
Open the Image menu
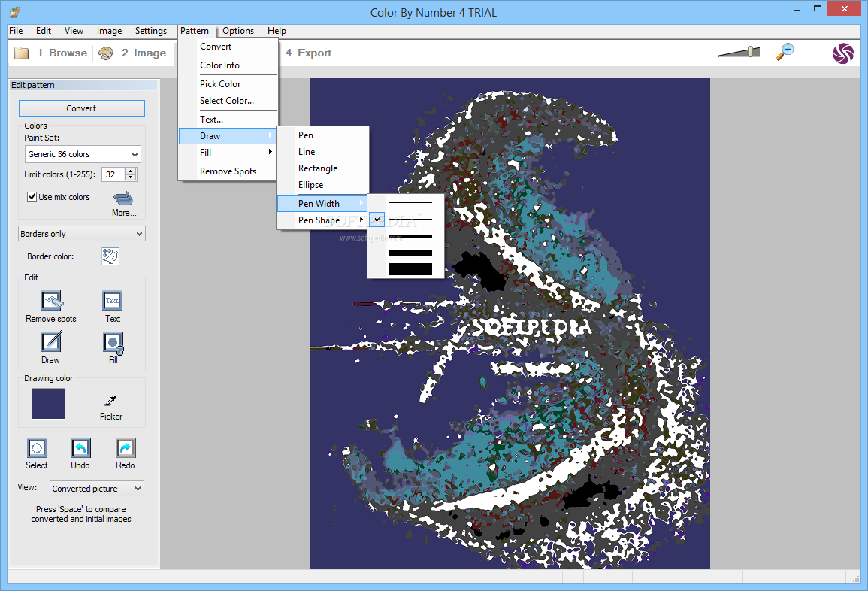pos(109,31)
